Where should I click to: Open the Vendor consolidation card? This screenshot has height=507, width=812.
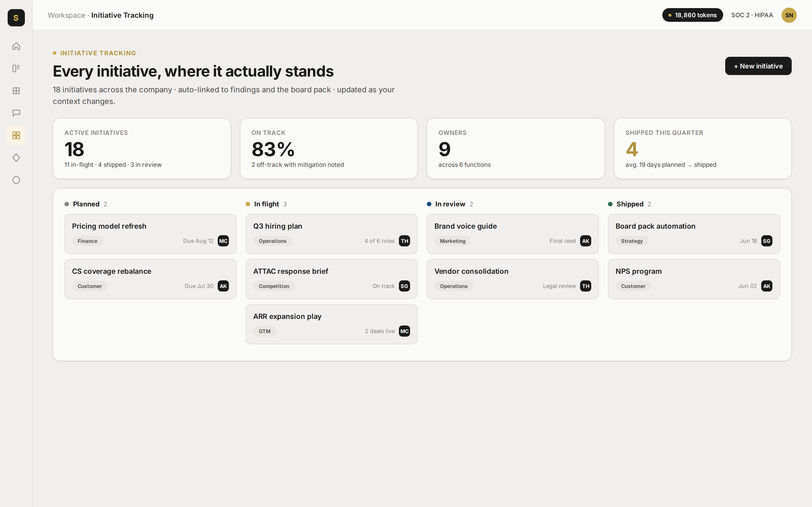[513, 279]
